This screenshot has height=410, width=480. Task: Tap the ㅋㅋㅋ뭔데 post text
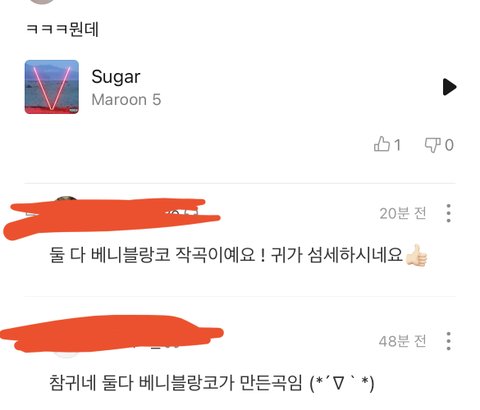(x=62, y=29)
